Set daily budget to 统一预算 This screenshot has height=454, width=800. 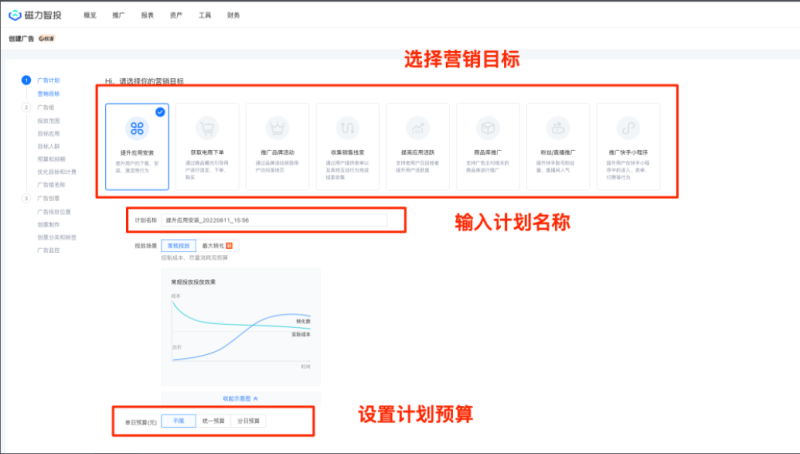click(x=213, y=421)
